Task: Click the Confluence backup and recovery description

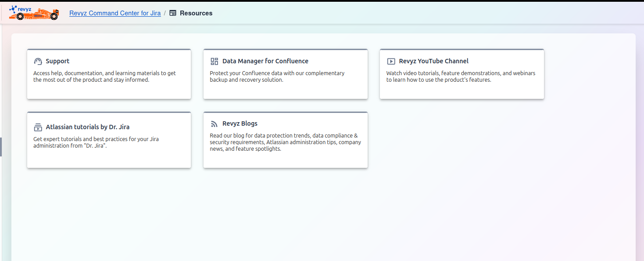Action: [x=277, y=76]
